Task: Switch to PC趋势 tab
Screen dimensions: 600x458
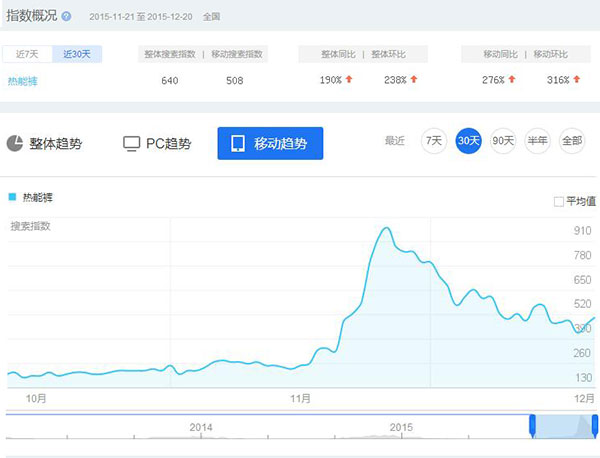Action: tap(157, 143)
